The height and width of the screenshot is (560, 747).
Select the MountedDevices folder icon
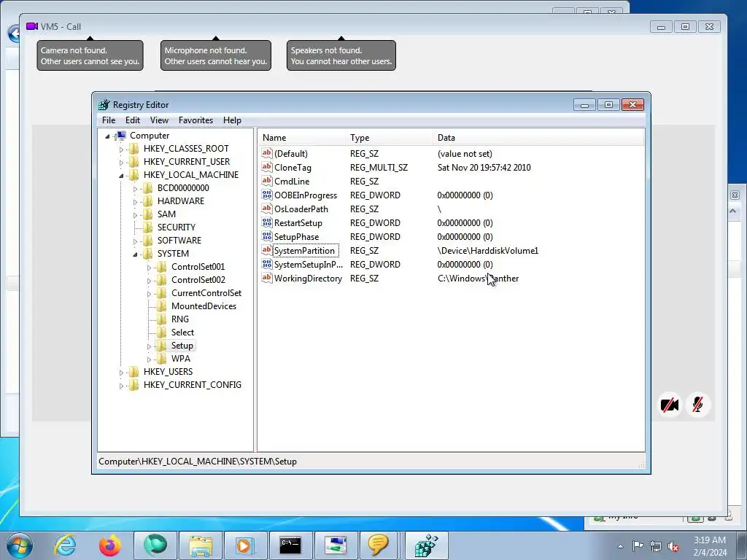point(162,306)
